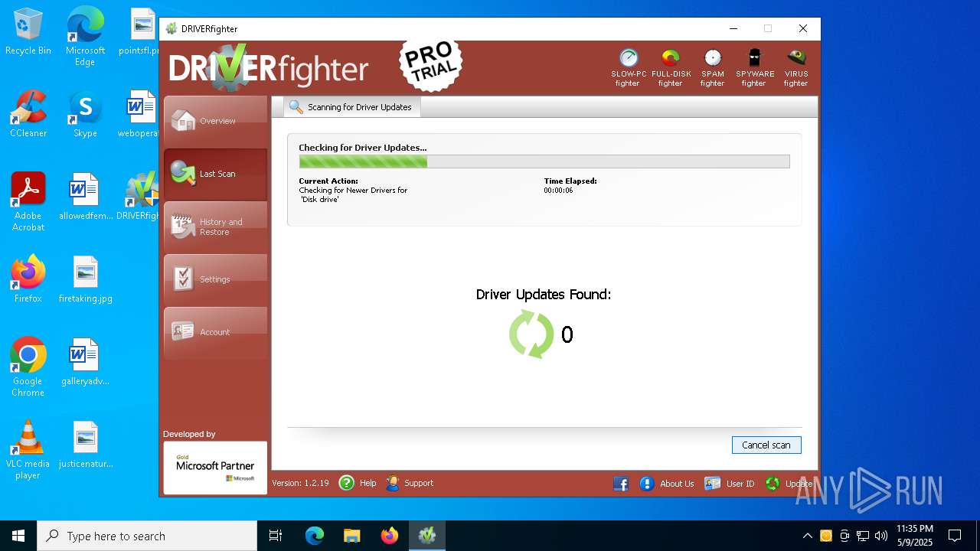Click the DRIVERfighter logo
980x551 pixels.
pyautogui.click(x=269, y=67)
